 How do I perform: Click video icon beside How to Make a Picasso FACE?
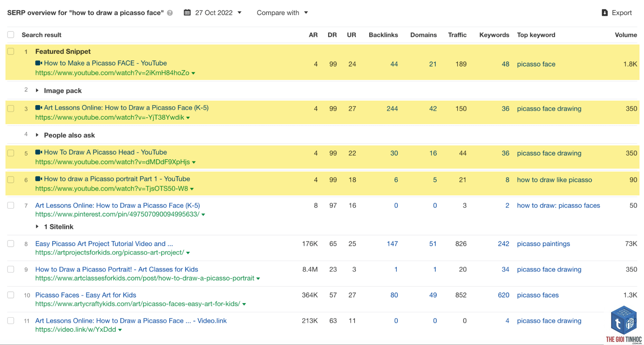39,63
